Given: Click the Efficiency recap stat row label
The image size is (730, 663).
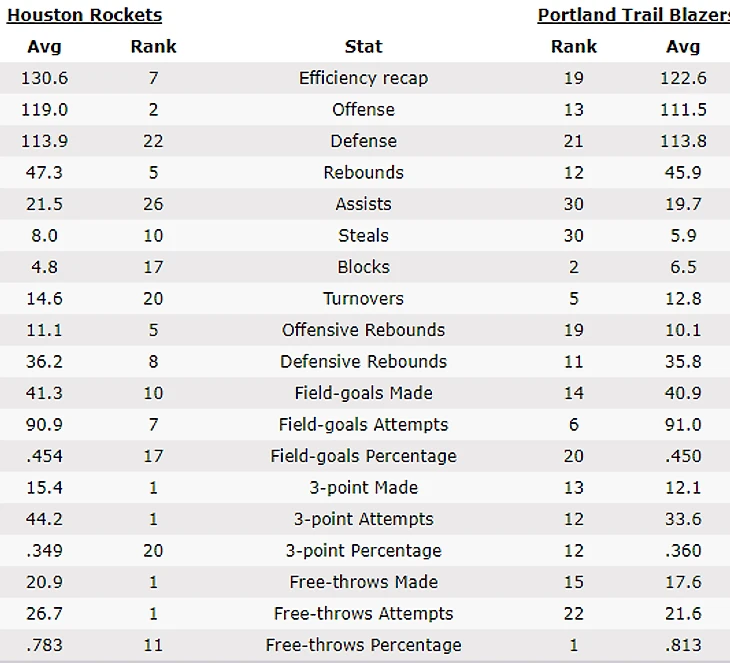Looking at the screenshot, I should click(363, 78).
